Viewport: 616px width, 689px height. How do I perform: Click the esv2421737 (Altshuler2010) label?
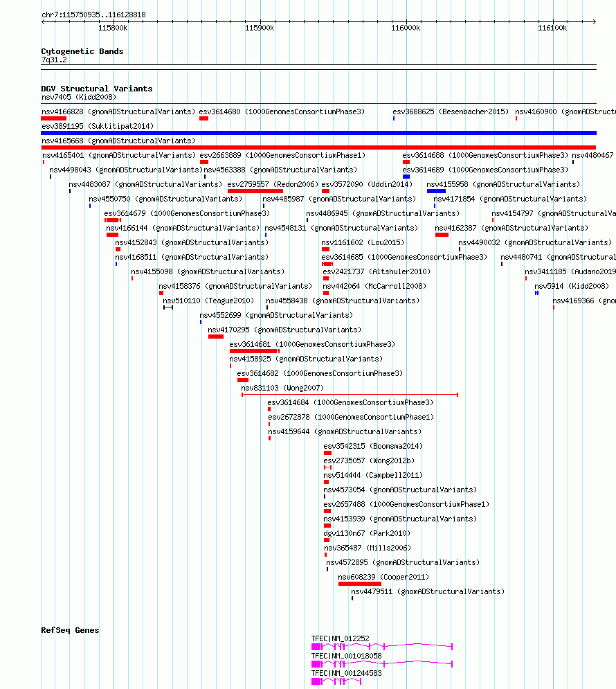[377, 271]
